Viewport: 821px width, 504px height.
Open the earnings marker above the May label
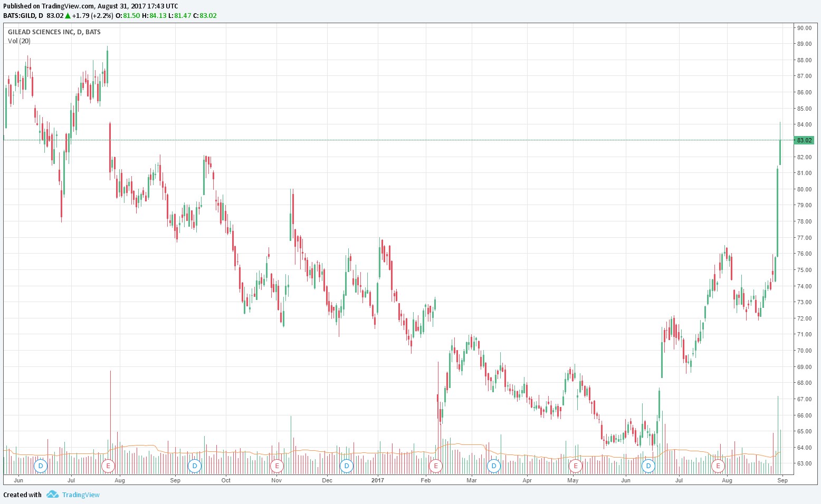coord(575,466)
